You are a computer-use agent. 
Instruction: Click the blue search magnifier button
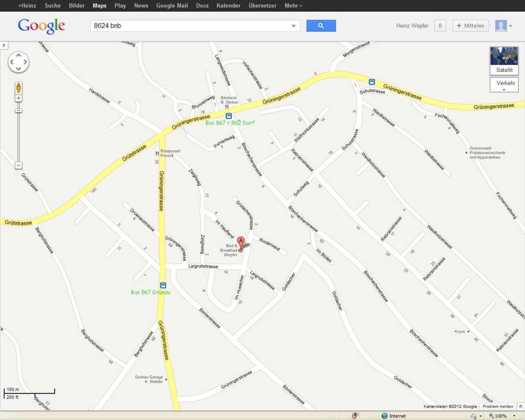(x=321, y=26)
